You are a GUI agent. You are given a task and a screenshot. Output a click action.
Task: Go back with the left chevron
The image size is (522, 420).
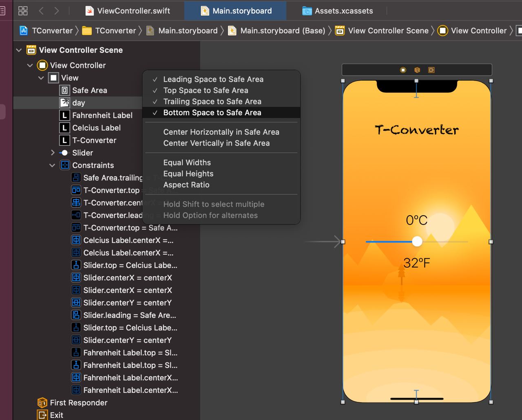click(x=41, y=11)
